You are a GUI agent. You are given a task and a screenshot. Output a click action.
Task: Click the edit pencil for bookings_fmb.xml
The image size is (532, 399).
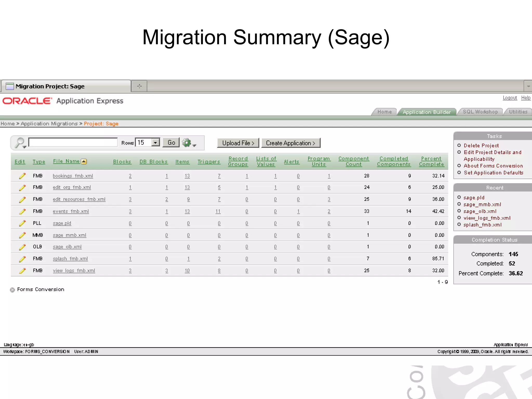pos(22,176)
